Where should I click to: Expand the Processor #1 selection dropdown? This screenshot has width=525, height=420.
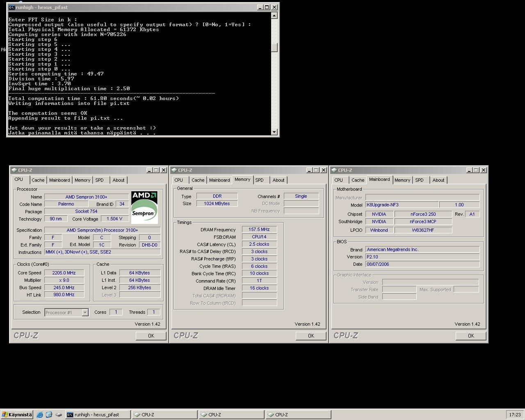coord(85,313)
